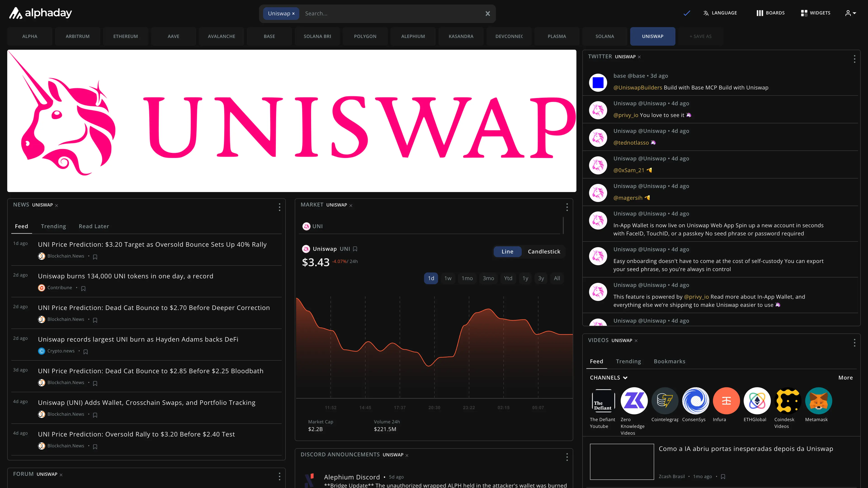
Task: Bookmark the $2.85 Before $2.25 Bloodbath article
Action: [x=95, y=383]
